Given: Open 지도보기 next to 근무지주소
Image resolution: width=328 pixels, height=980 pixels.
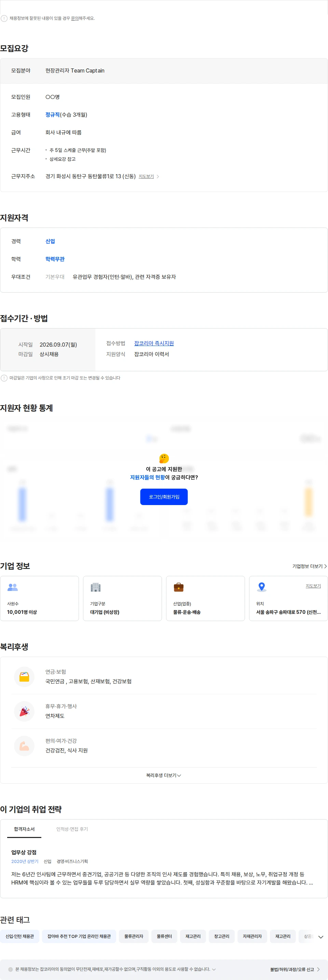Looking at the screenshot, I should click(146, 177).
